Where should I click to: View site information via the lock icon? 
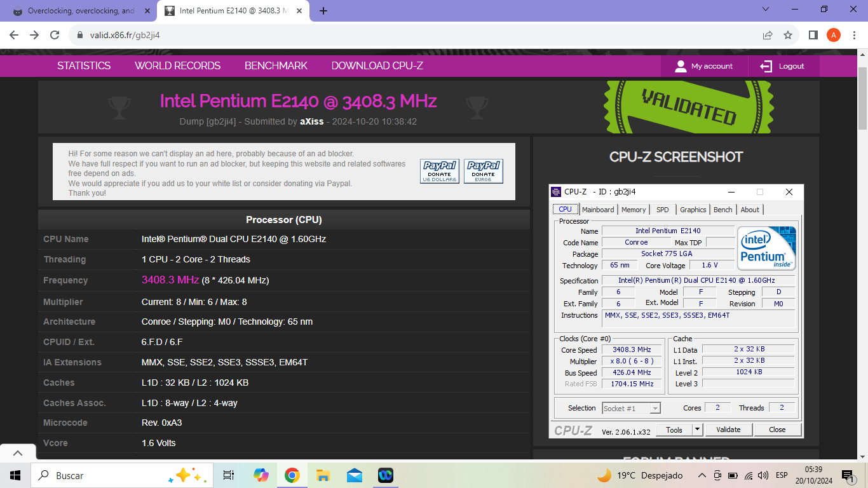pos(79,35)
